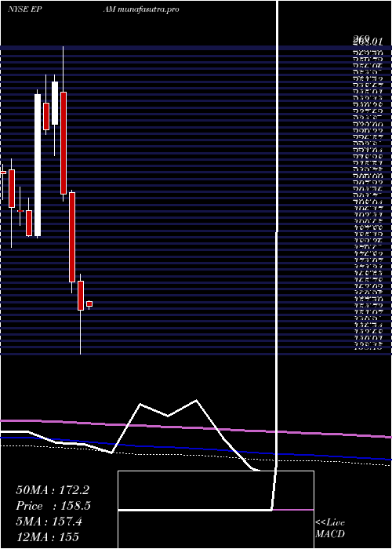Viewport: 392px width, 549px height.
Task: Click the last small red candlestick
Action: tap(89, 304)
